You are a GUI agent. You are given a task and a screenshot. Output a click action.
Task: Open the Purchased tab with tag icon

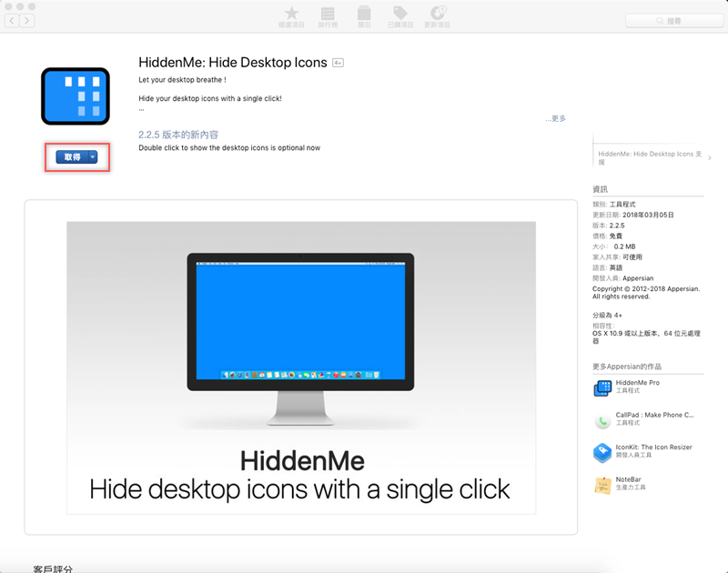[400, 17]
